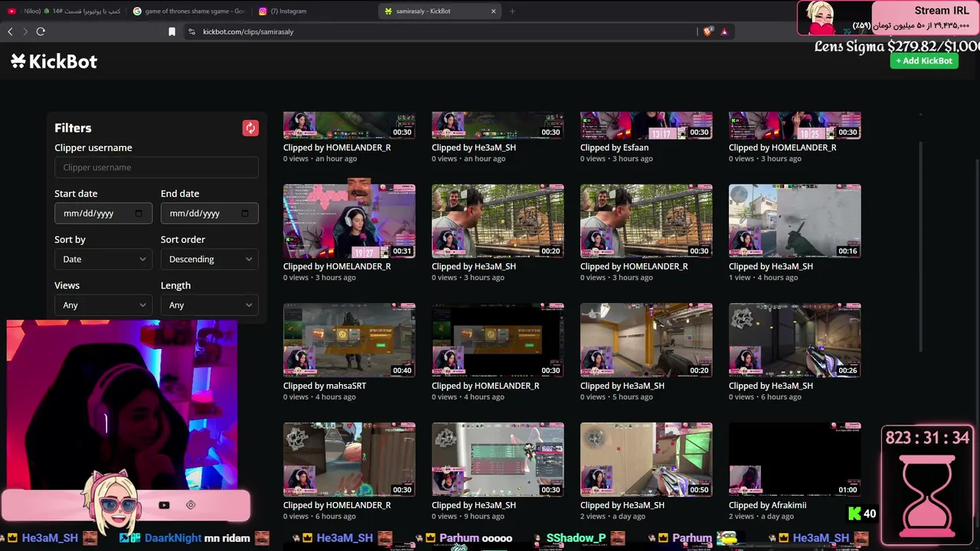Play the 00:26 clip thumbnail
Viewport: 980px width, 551px height.
(795, 341)
